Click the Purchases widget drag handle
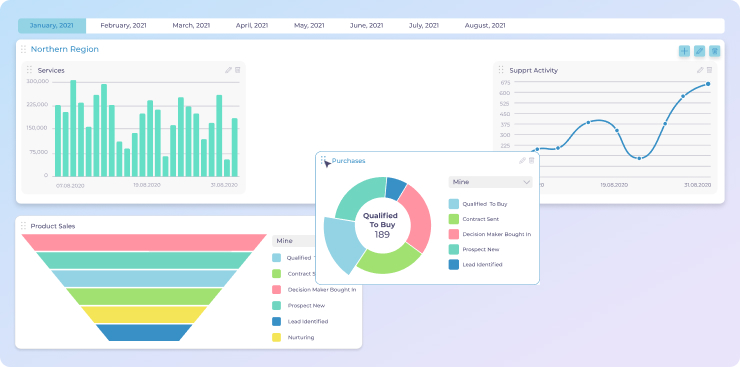Screen dimensions: 740x367 click(323, 160)
